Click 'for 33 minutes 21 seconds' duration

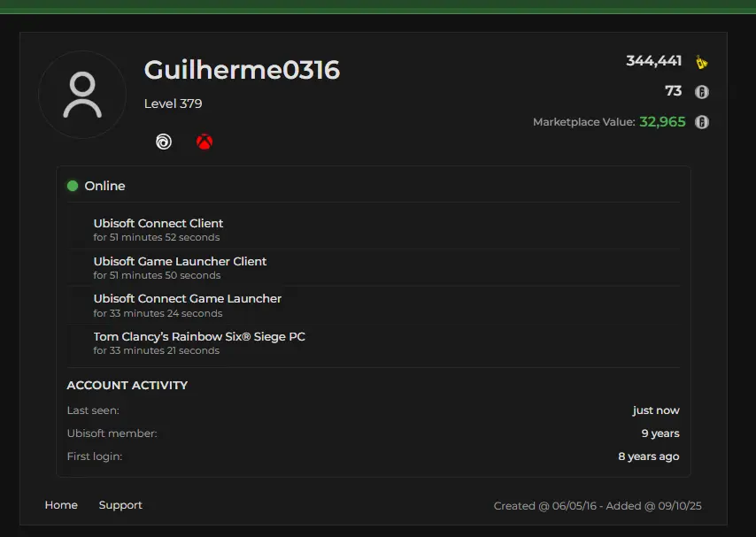tap(156, 350)
